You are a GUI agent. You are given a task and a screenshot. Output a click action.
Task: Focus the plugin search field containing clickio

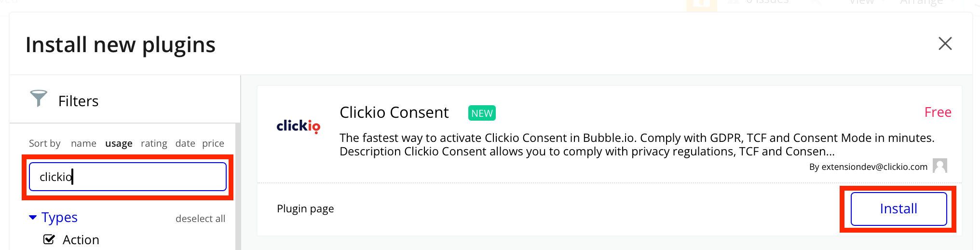point(128,177)
